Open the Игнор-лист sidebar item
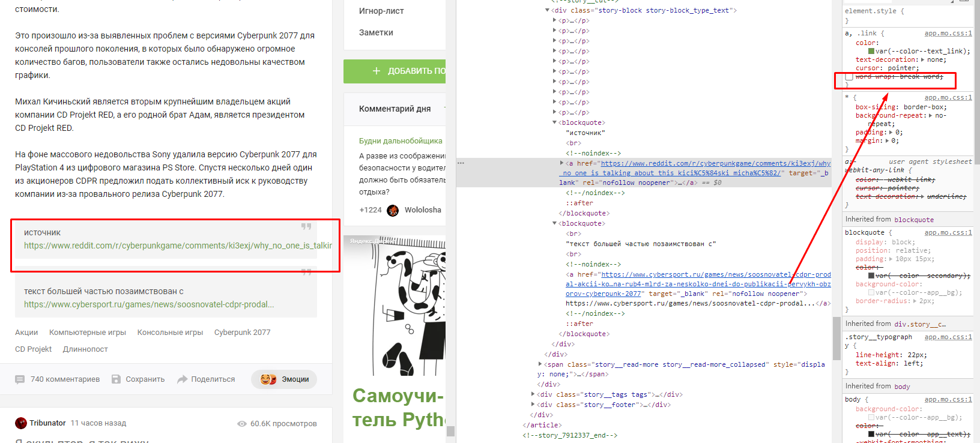Image resolution: width=980 pixels, height=443 pixels. pos(381,11)
